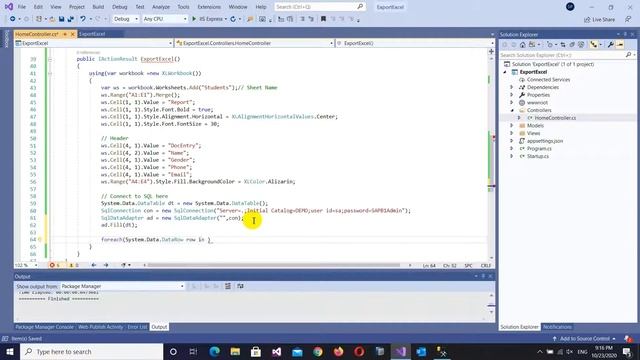Click the Clear All output icon
Image resolution: width=640 pixels, height=360 pixels.
pos(228,286)
